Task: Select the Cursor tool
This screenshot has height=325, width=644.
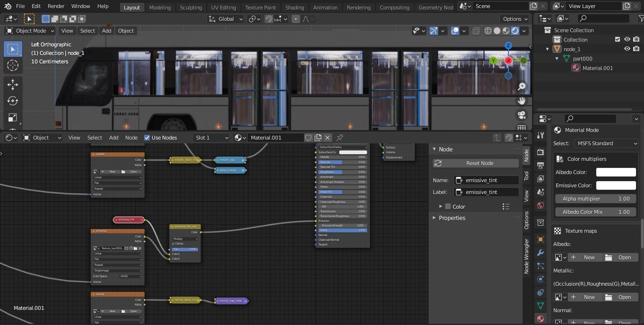Action: click(x=13, y=65)
